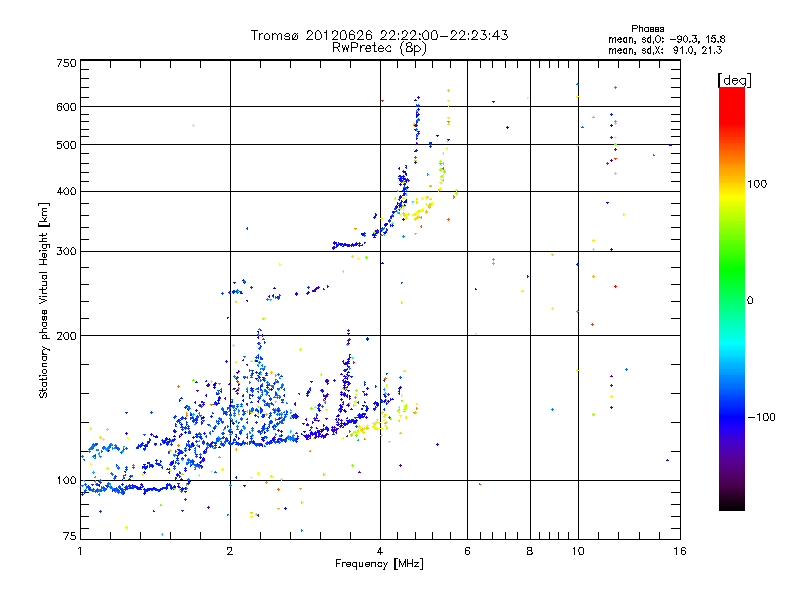This screenshot has height=600, width=800.
Task: Click the y-axis tick label '75'
Action: 69,536
